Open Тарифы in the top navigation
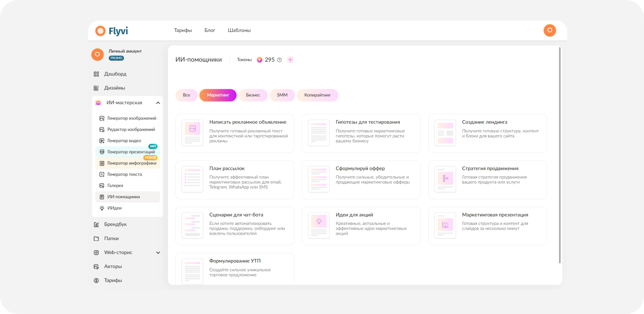This screenshot has width=644, height=314. [183, 30]
